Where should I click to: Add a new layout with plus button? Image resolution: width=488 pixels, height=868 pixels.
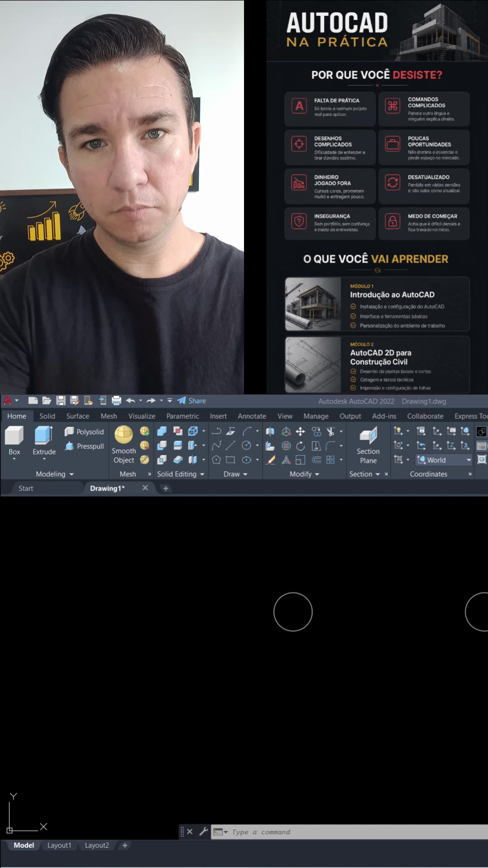click(125, 845)
